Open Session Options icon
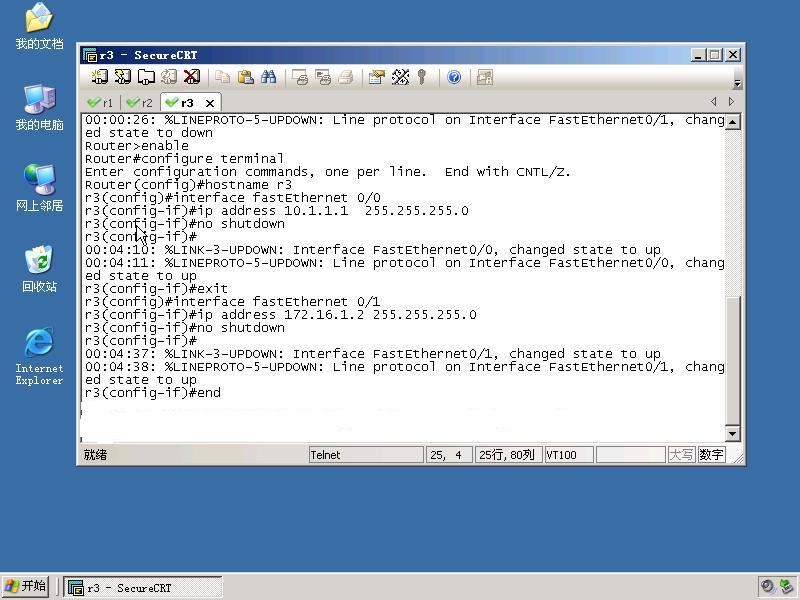 pos(377,77)
